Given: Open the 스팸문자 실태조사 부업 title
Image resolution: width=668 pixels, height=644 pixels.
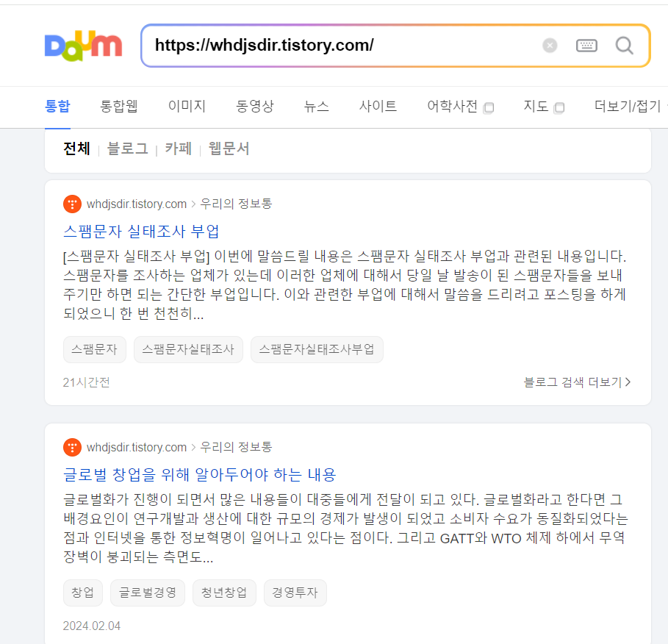Looking at the screenshot, I should tap(141, 232).
